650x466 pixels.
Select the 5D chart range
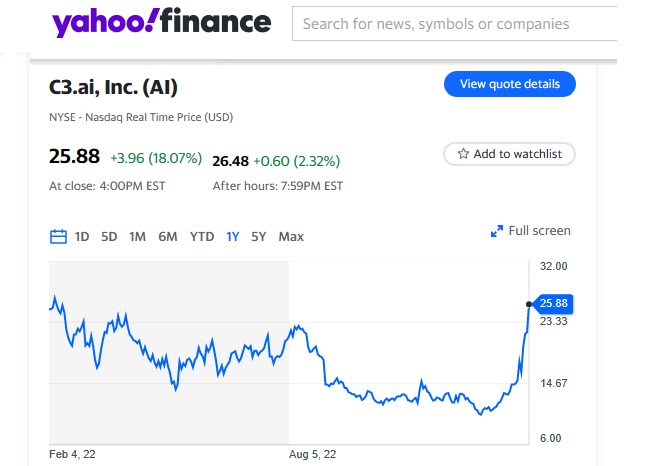[109, 237]
